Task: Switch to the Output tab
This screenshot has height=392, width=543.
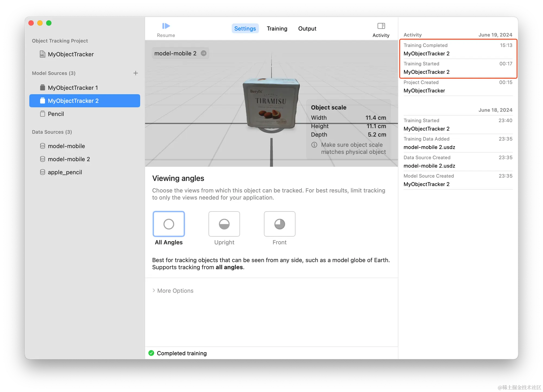Action: point(307,29)
